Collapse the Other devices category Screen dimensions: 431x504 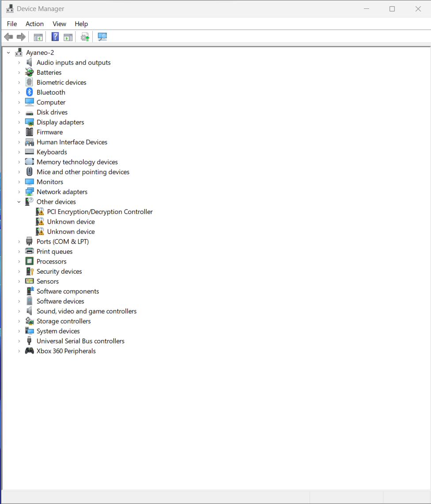[x=19, y=202]
